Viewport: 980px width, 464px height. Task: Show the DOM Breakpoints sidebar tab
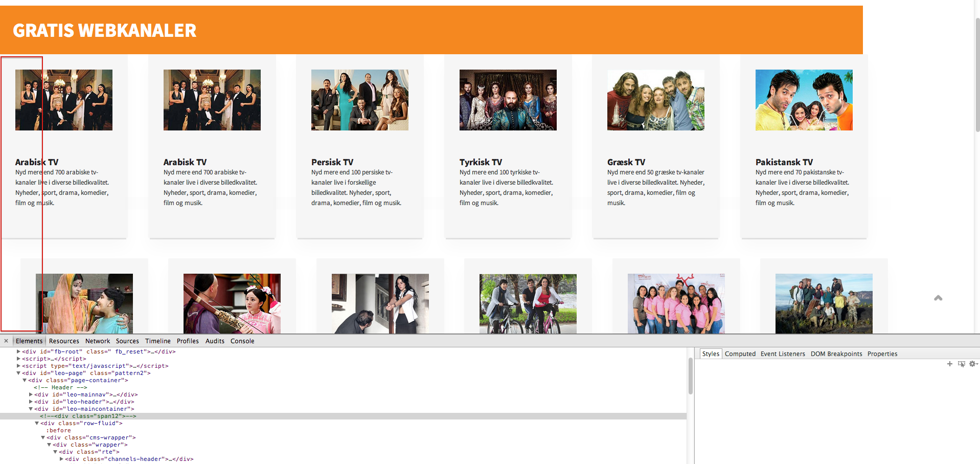click(836, 353)
